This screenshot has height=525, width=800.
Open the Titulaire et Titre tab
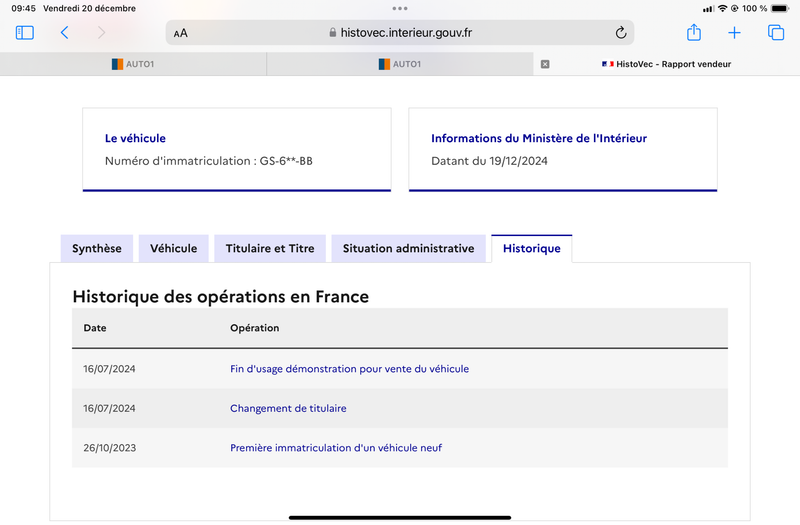click(x=270, y=248)
